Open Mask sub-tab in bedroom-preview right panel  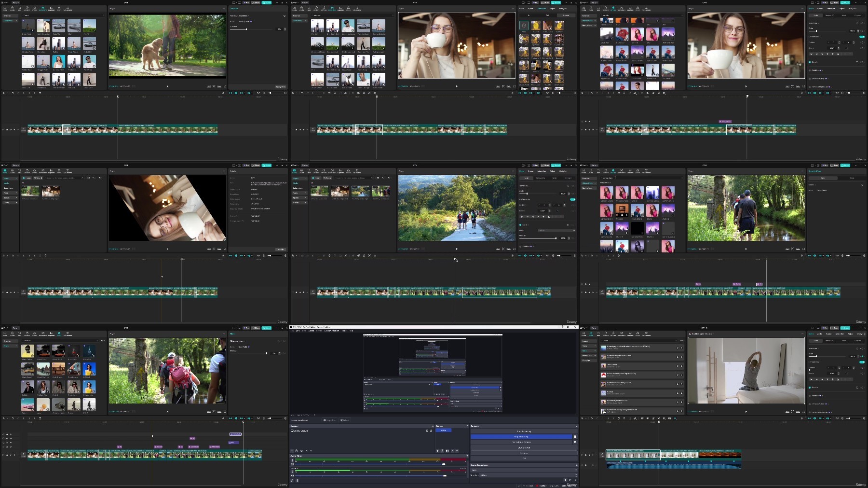(844, 341)
